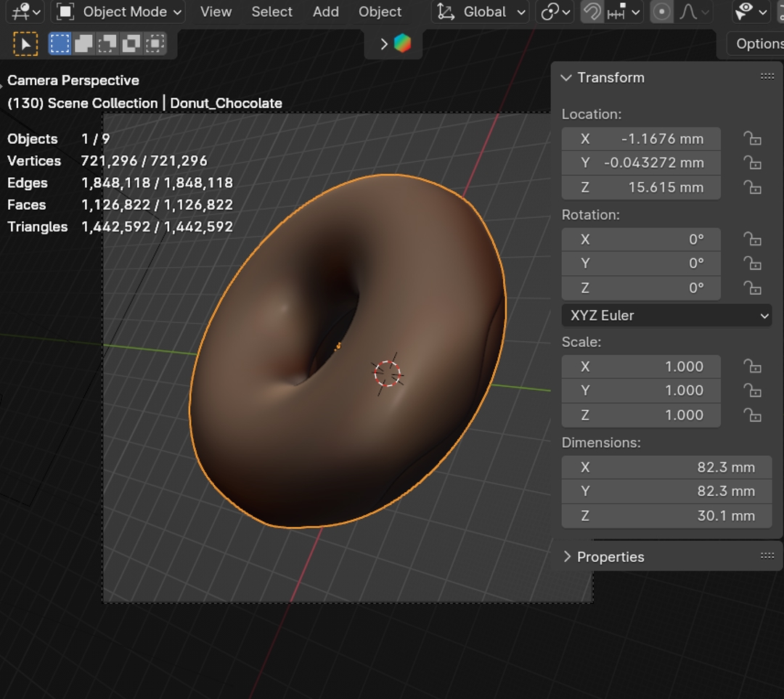The image size is (784, 699).
Task: Choose the subtract selection mode icon
Action: (107, 44)
